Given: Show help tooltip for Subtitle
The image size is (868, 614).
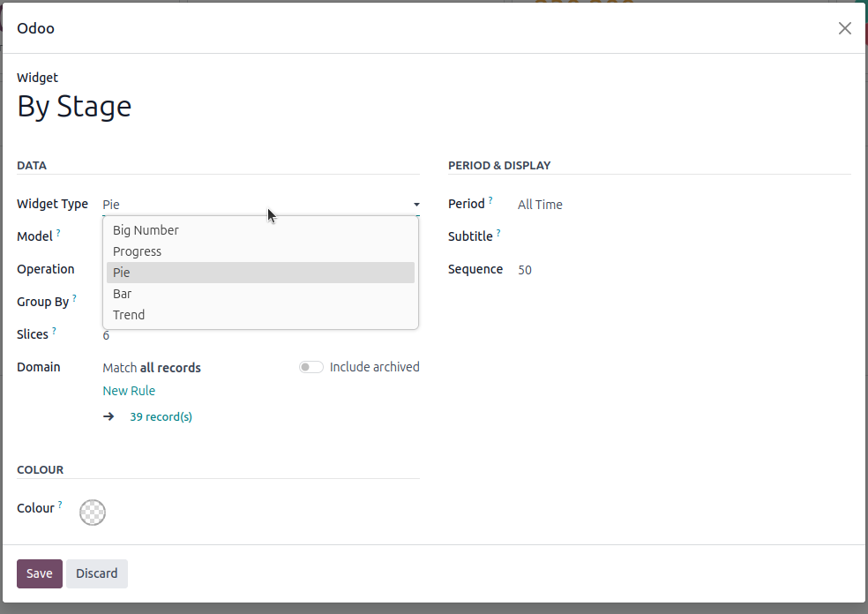Looking at the screenshot, I should coord(498,233).
